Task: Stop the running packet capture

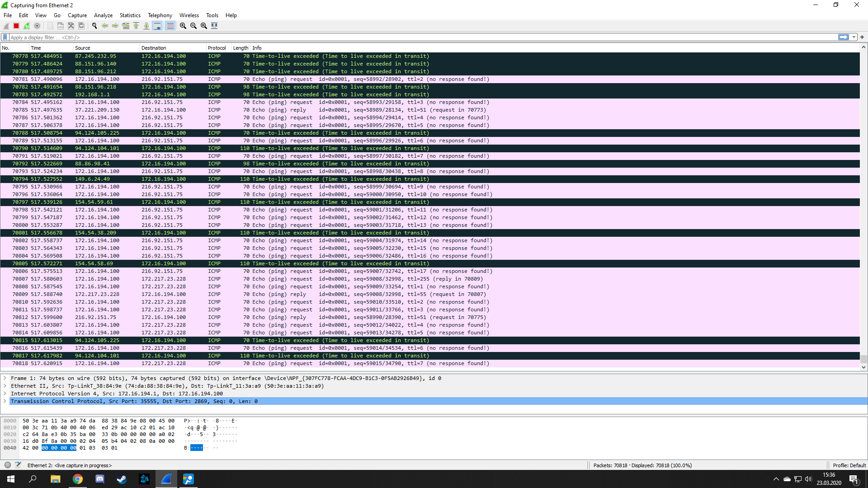Action: [x=16, y=26]
